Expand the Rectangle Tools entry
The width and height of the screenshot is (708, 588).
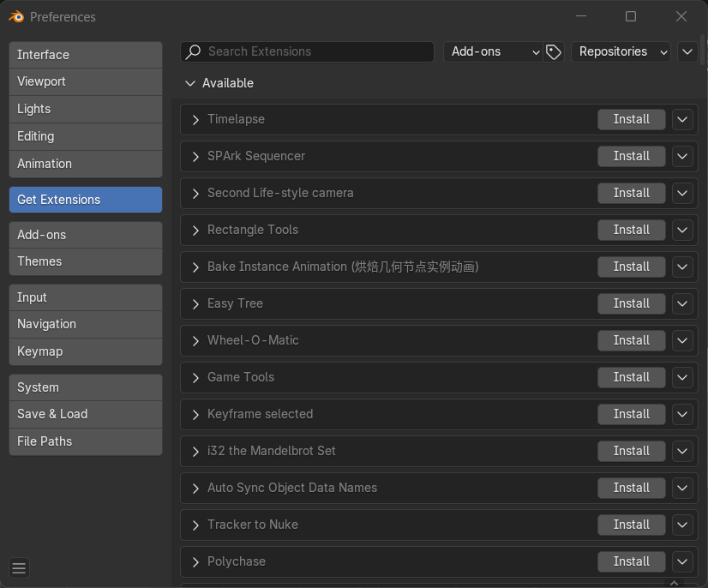[195, 231]
